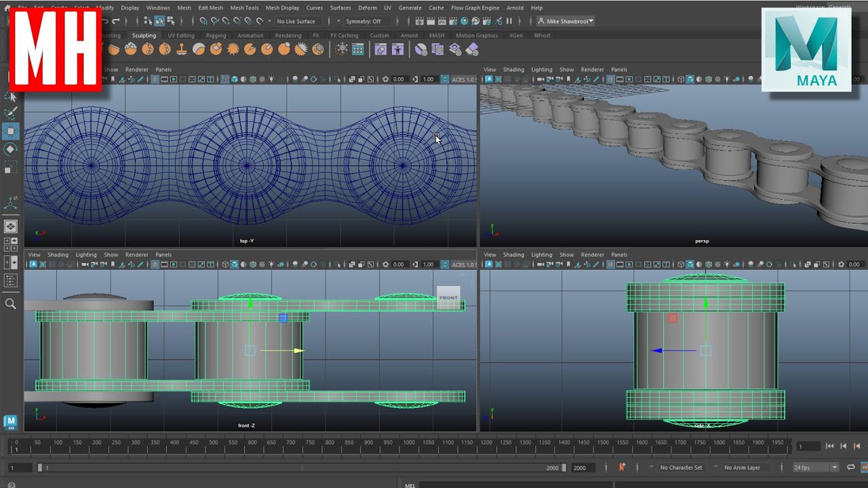Toggle the loop playback button near fps
Screen dimensions: 868x488
[850, 467]
